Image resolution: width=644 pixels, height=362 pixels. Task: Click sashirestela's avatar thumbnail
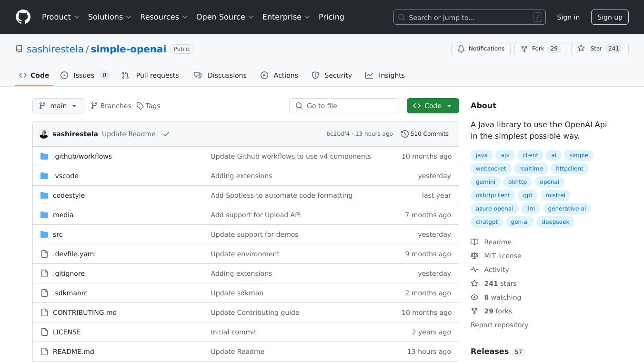(44, 134)
